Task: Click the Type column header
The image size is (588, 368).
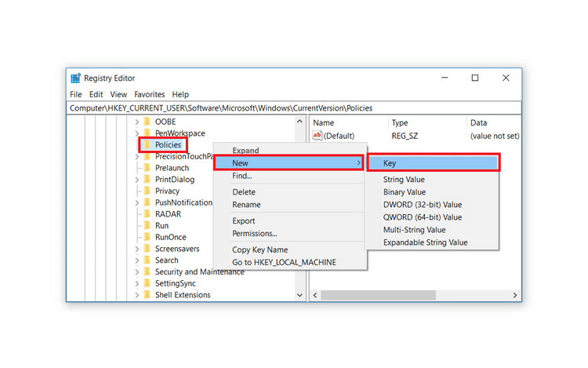Action: [400, 123]
